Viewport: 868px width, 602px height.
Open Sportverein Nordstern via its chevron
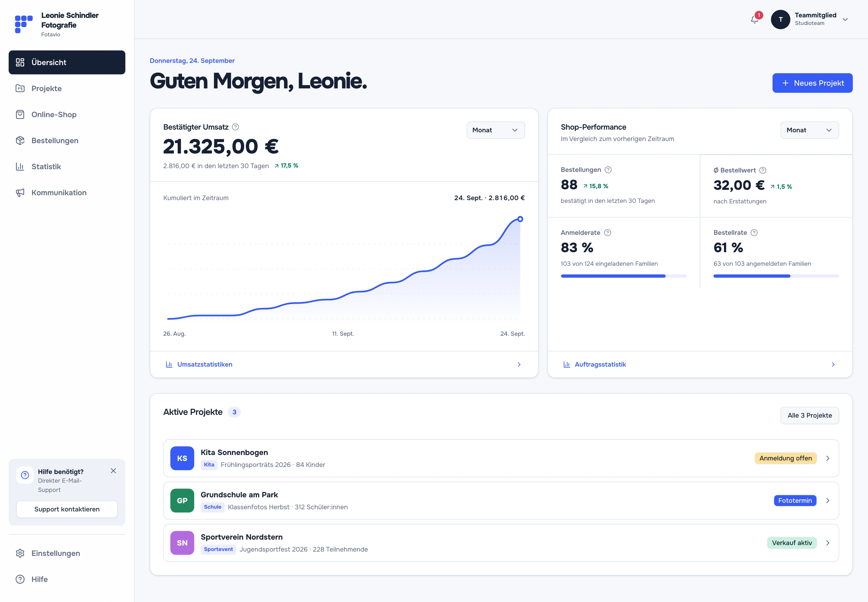(828, 543)
